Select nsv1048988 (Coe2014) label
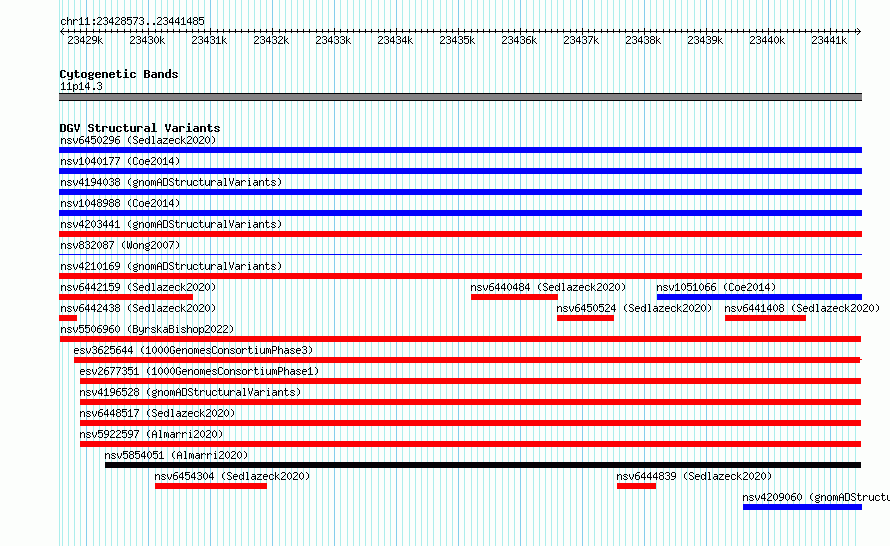890x546 pixels. coord(120,203)
